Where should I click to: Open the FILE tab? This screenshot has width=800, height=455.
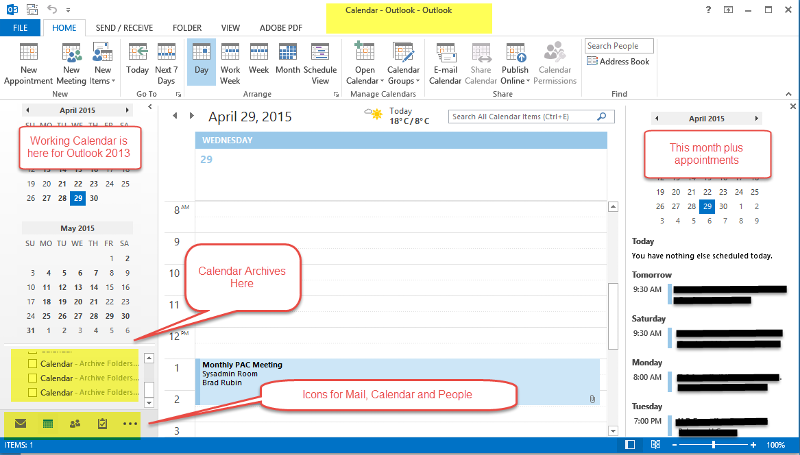pyautogui.click(x=20, y=28)
